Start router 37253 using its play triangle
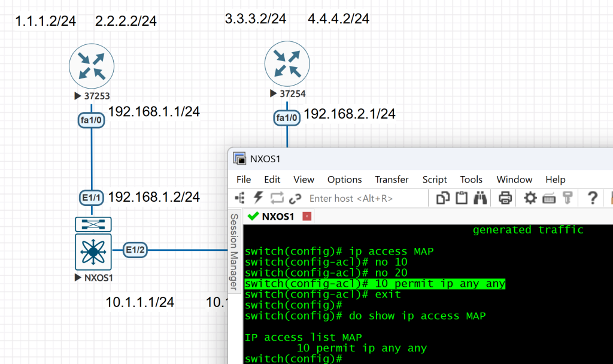Image resolution: width=613 pixels, height=364 pixels. (x=78, y=96)
